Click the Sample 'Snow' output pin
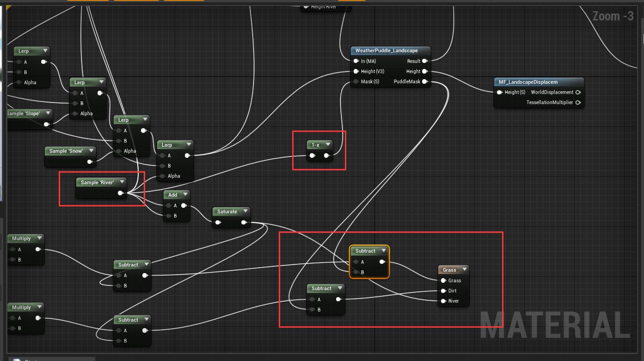 [x=90, y=162]
